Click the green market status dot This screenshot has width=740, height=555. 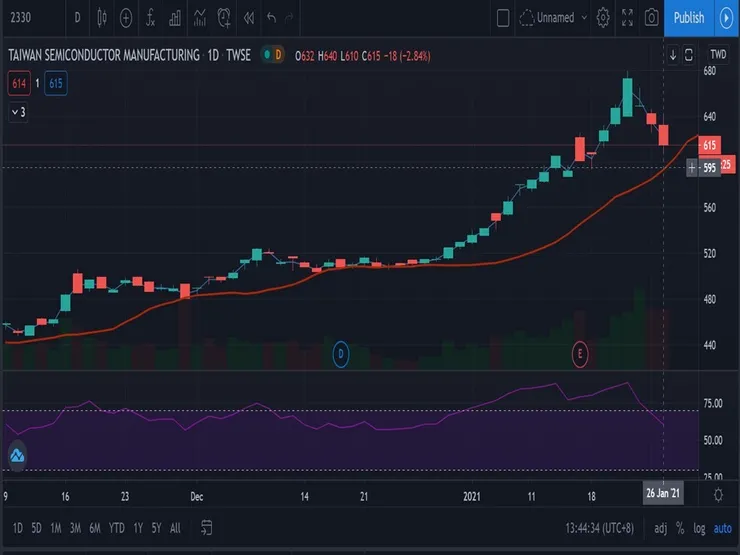tap(267, 55)
